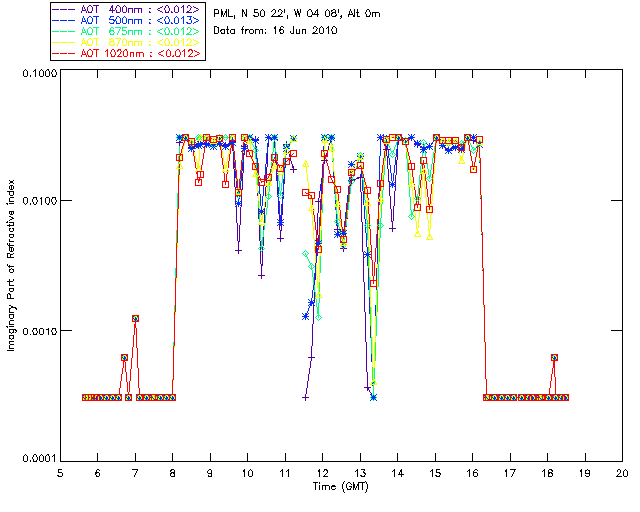The width and height of the screenshot is (640, 512).
Task: Click the 0.0010 y-axis tick label
Action: [x=40, y=330]
